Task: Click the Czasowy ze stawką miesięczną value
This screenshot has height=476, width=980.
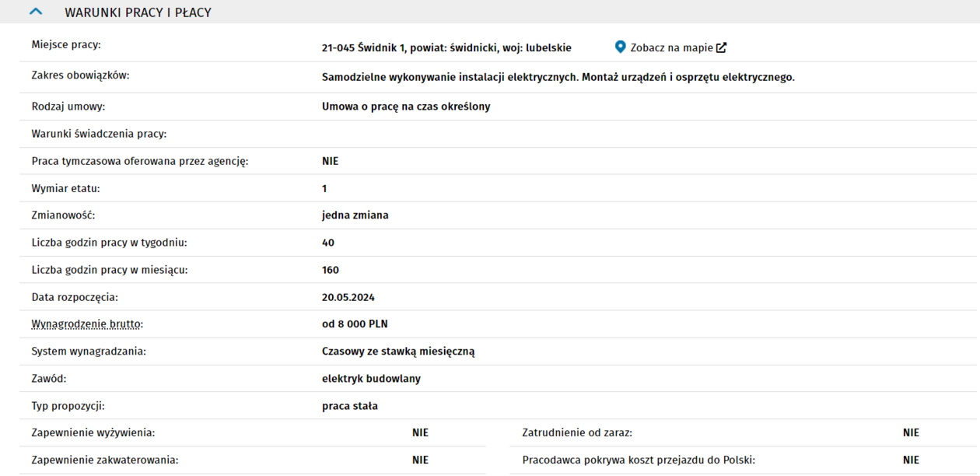Action: [398, 352]
